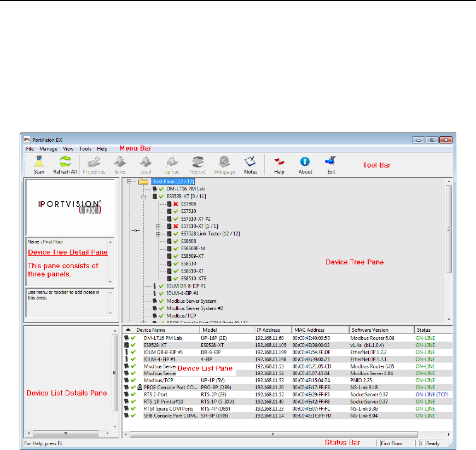The image size is (476, 450).
Task: Click the green check next to DM-LT16 PM Lab in tree
Action: [x=161, y=189]
